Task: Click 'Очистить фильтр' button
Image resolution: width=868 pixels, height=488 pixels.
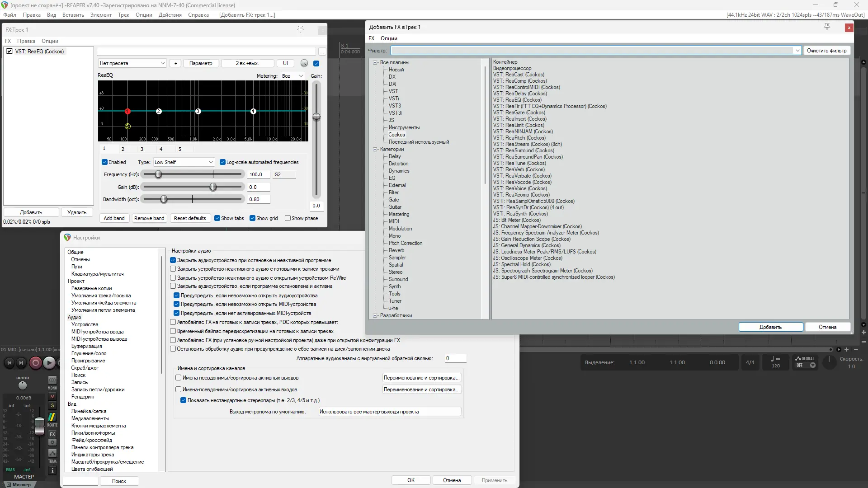Action: (x=826, y=51)
